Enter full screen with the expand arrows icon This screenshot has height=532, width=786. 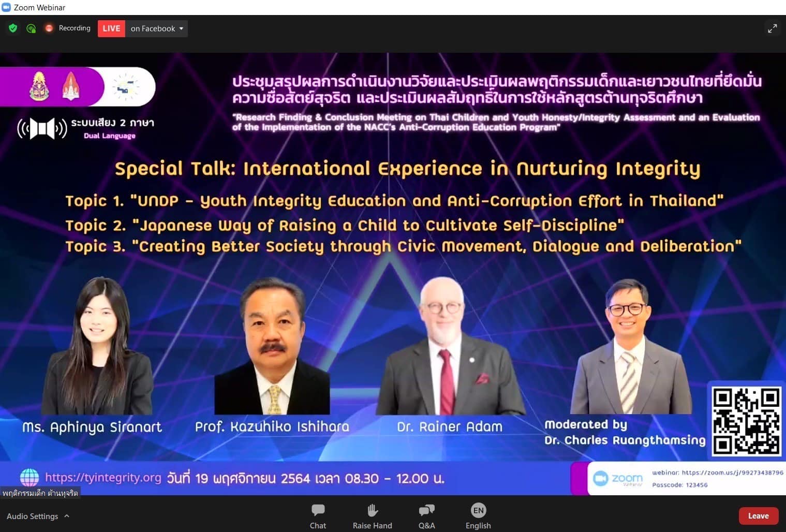click(772, 28)
